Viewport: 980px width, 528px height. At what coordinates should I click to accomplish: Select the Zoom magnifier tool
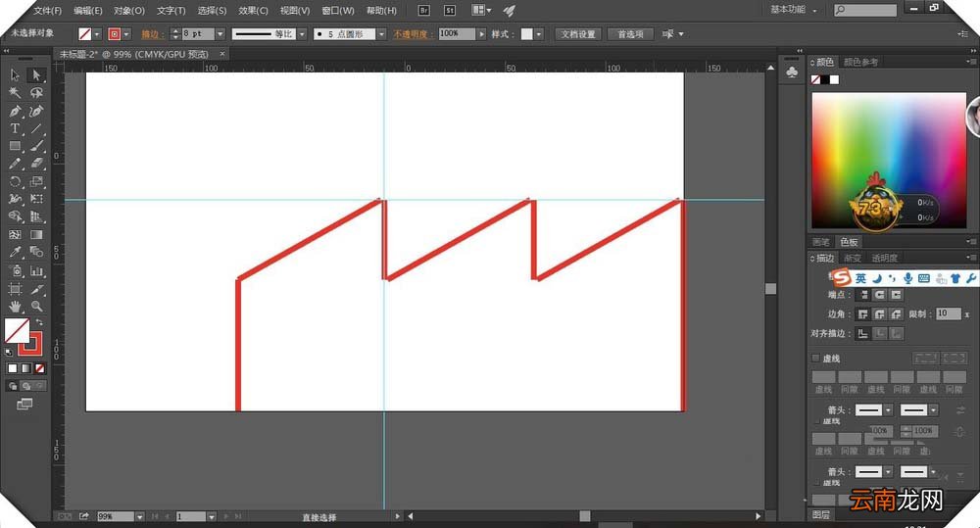pos(36,307)
